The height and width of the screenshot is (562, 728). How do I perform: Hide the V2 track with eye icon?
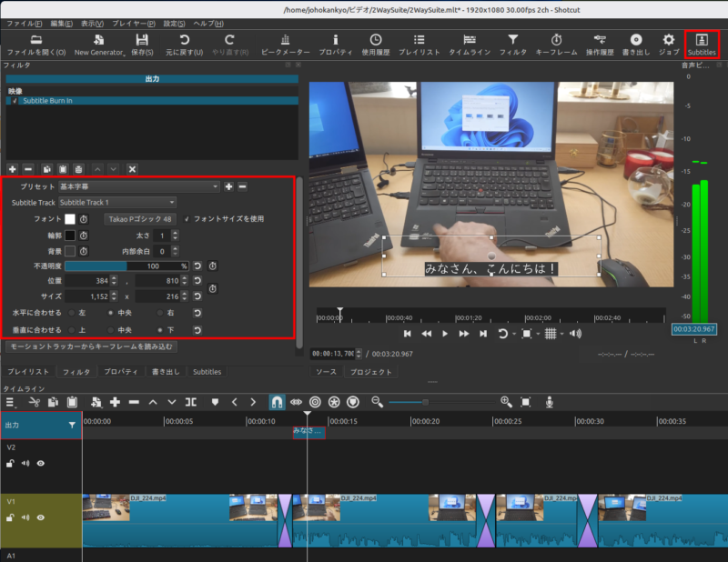41,463
